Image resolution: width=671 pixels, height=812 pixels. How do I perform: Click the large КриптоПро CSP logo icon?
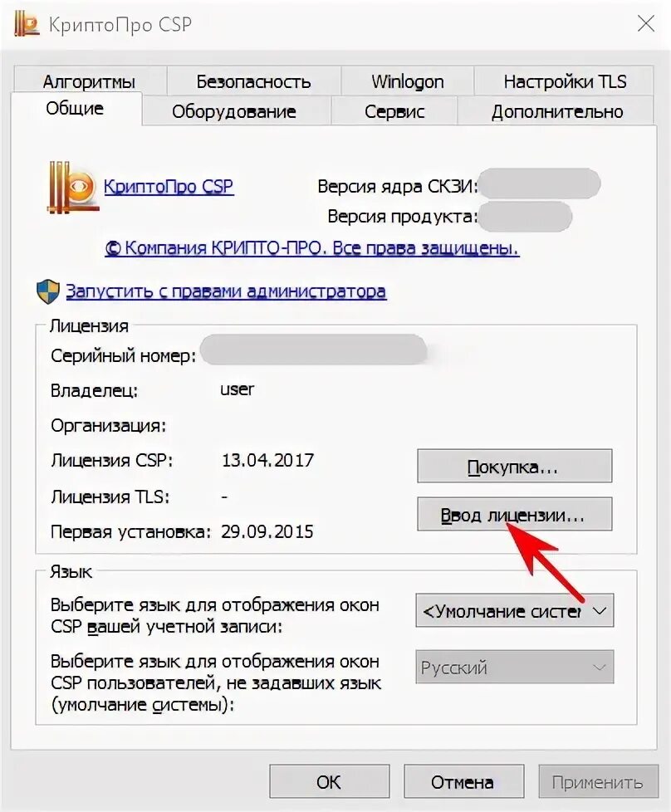click(x=72, y=188)
